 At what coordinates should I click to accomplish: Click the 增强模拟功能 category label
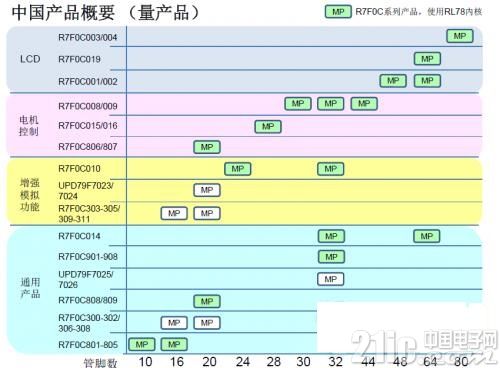(x=30, y=195)
